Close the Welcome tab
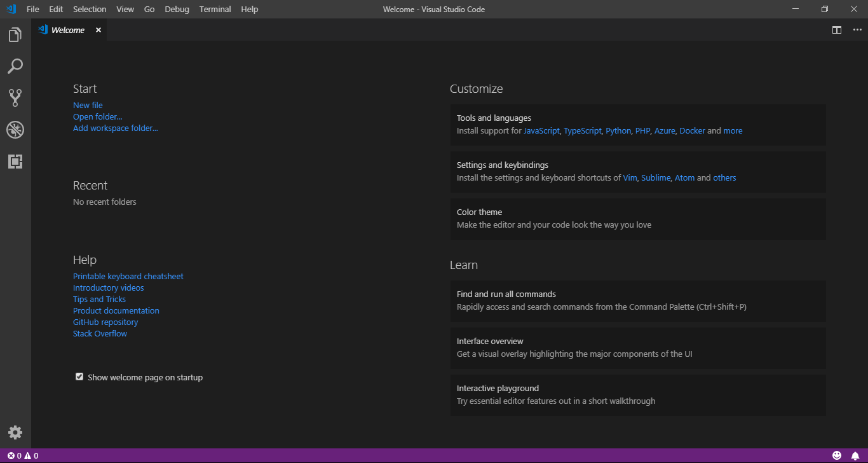Image resolution: width=868 pixels, height=463 pixels. (98, 30)
